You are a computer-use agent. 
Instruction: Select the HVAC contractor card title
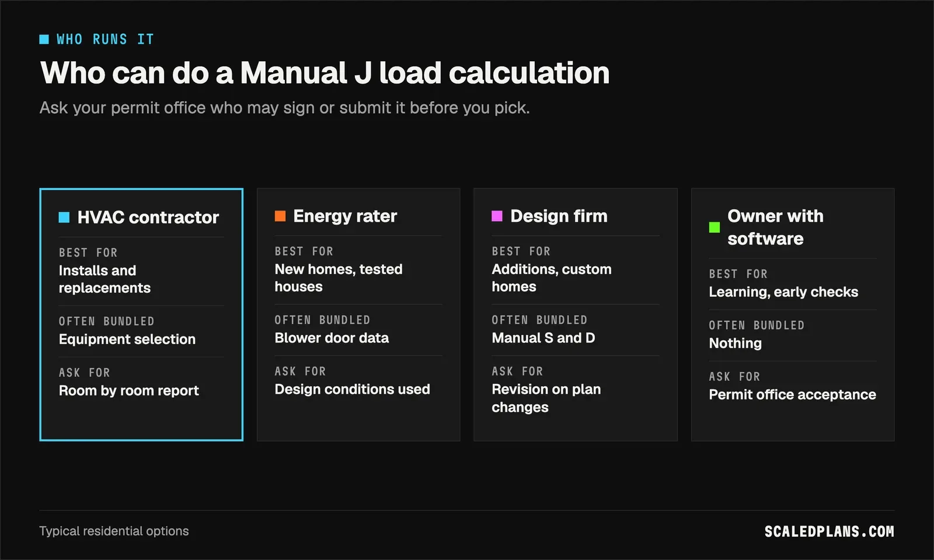click(148, 218)
